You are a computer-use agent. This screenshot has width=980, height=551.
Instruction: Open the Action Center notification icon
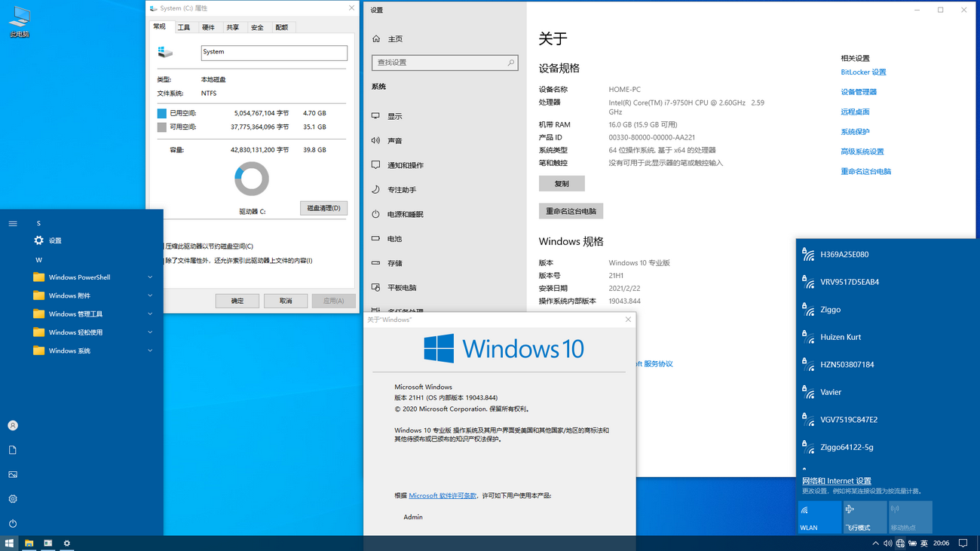tap(963, 543)
